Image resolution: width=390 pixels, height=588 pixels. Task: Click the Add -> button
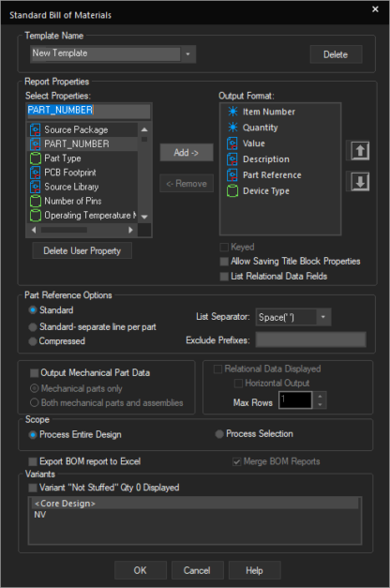click(x=187, y=153)
